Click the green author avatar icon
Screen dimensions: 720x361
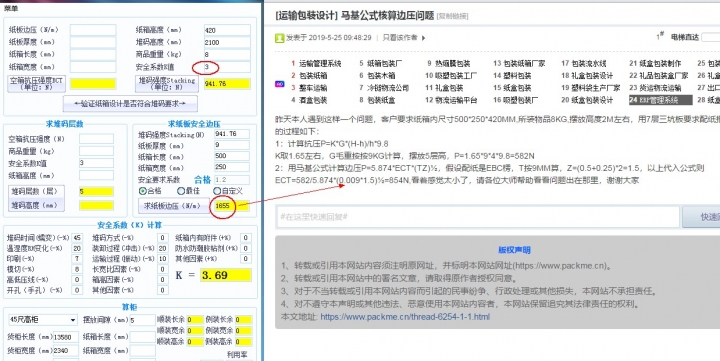279,38
